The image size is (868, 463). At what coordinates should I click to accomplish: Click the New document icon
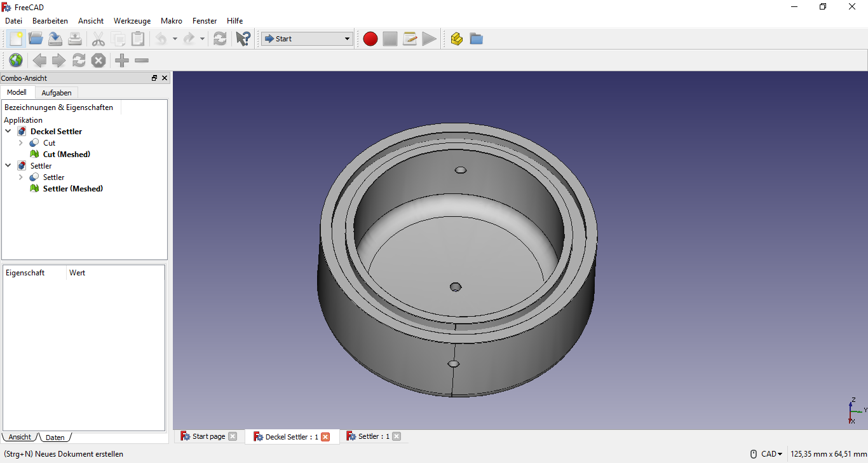click(16, 39)
